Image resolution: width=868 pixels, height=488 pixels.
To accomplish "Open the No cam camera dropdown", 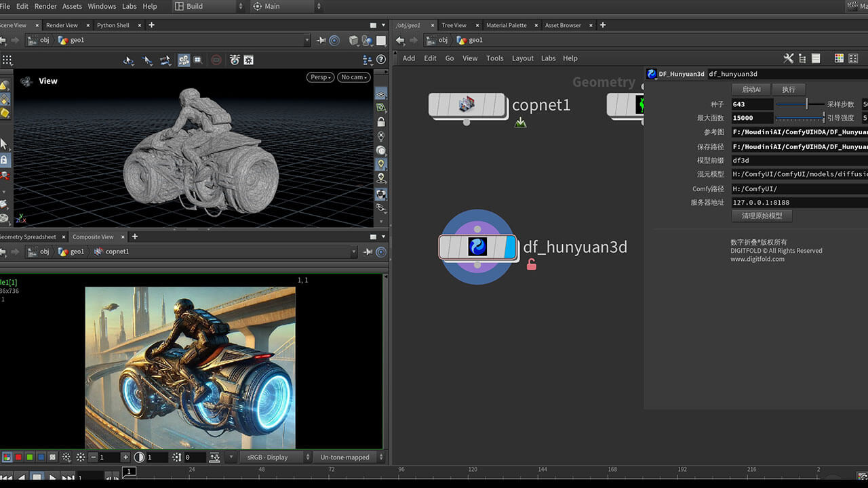I will 355,77.
